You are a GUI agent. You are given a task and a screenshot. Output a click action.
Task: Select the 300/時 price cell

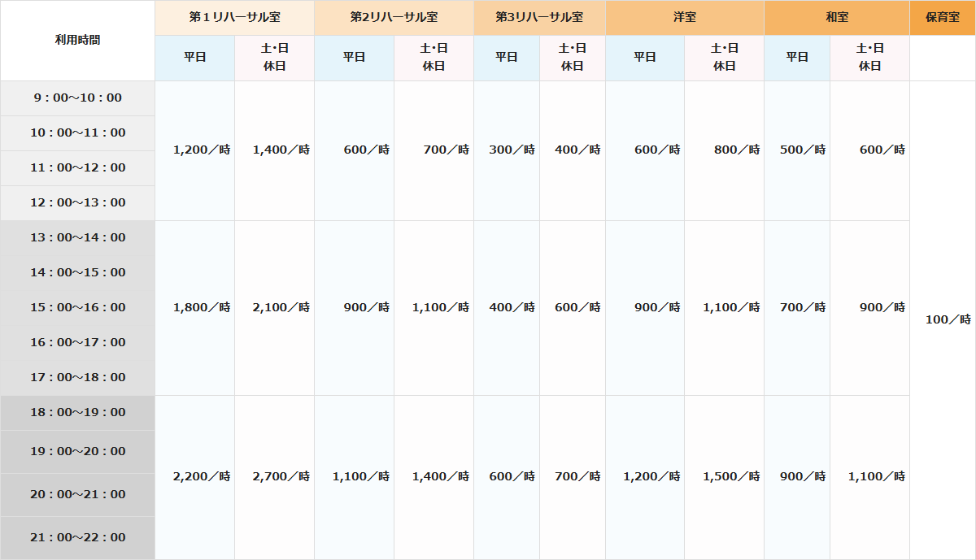512,150
